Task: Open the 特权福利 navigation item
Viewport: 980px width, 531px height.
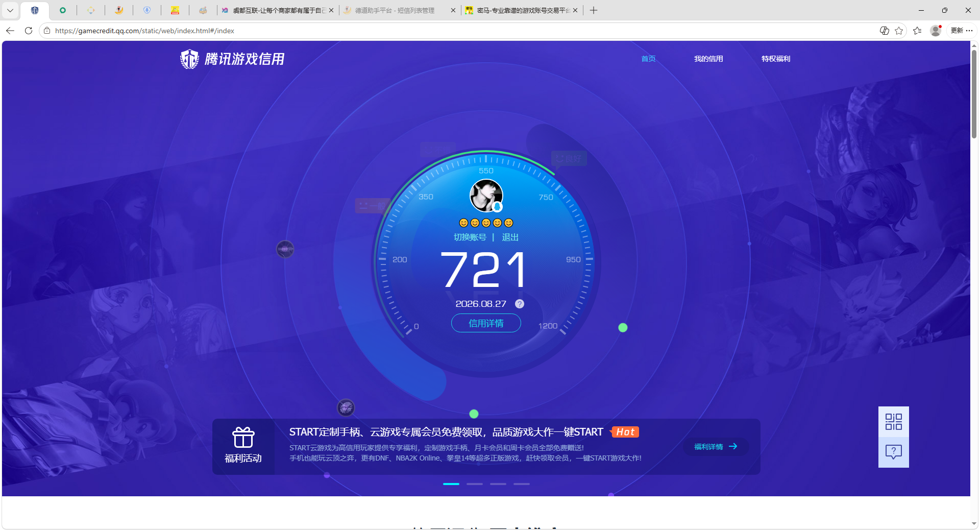Action: 776,59
